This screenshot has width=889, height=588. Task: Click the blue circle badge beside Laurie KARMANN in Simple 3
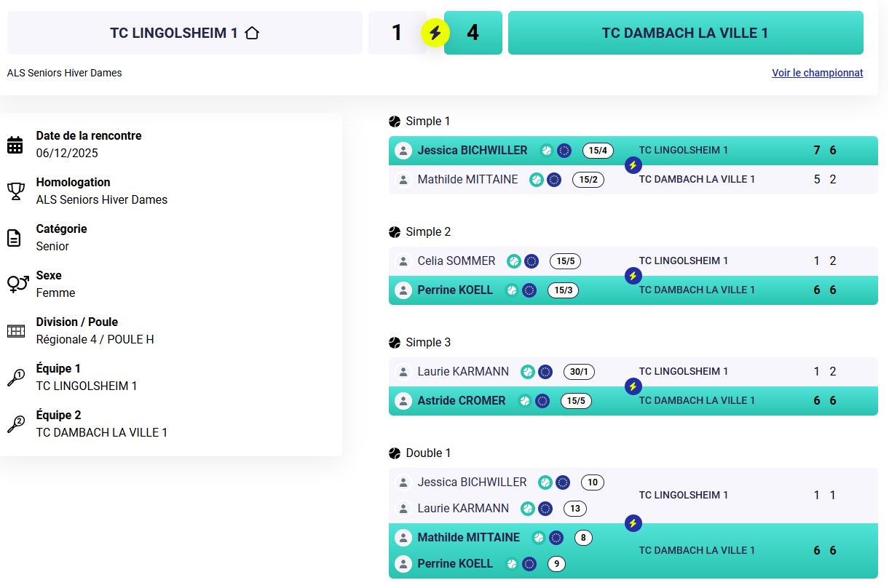point(545,372)
